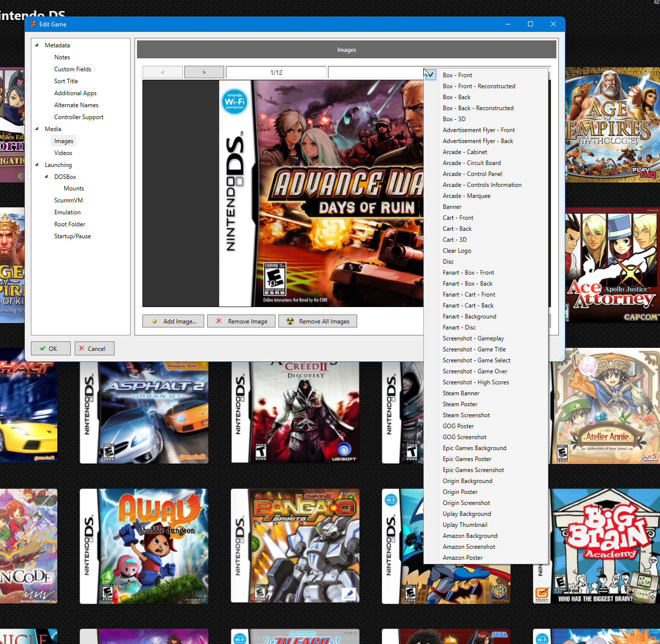Select Arcade - Marquee option
Viewport: 660px width, 644px height.
point(486,196)
